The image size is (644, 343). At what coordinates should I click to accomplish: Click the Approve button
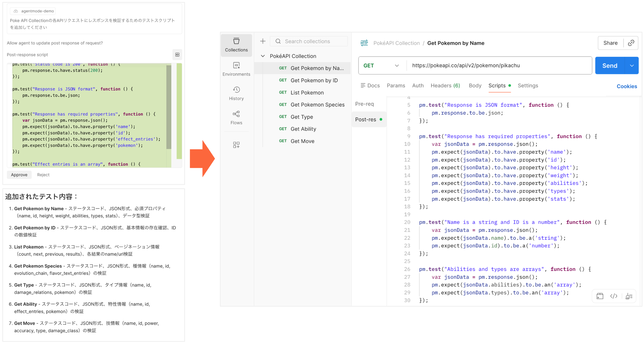(x=19, y=175)
